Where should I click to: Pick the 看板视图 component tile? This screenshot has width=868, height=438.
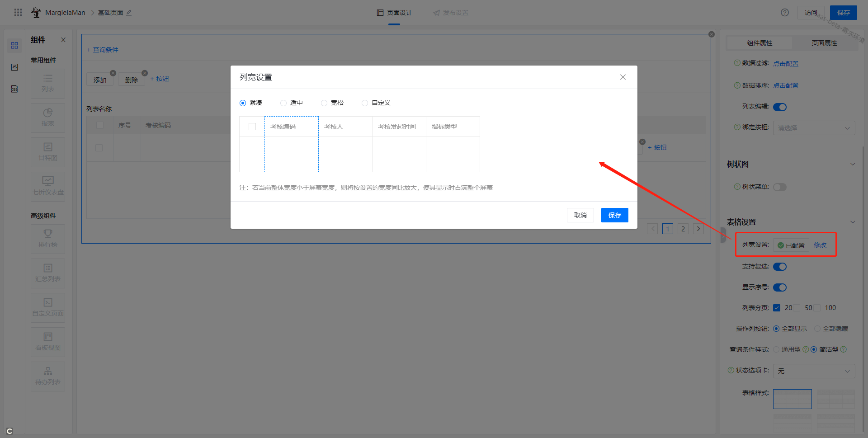tap(48, 342)
